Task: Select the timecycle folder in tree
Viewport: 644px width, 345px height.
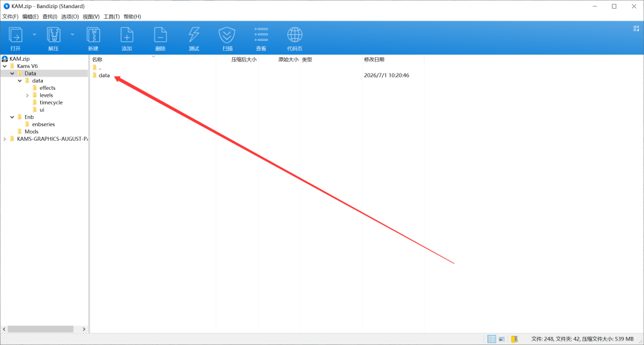Action: (x=51, y=102)
